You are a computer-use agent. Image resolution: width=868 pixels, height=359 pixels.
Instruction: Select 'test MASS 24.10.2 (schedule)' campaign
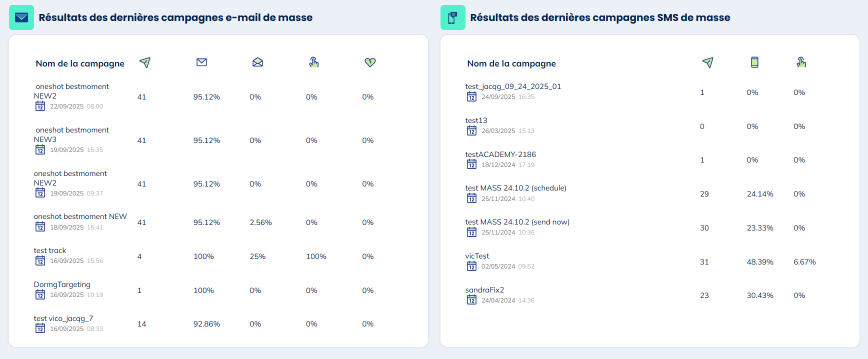pos(515,188)
